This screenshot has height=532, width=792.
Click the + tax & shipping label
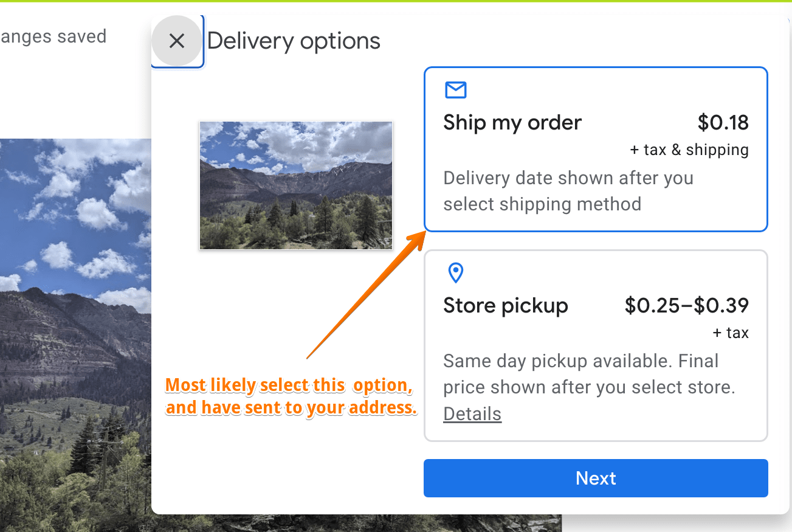coord(689,150)
